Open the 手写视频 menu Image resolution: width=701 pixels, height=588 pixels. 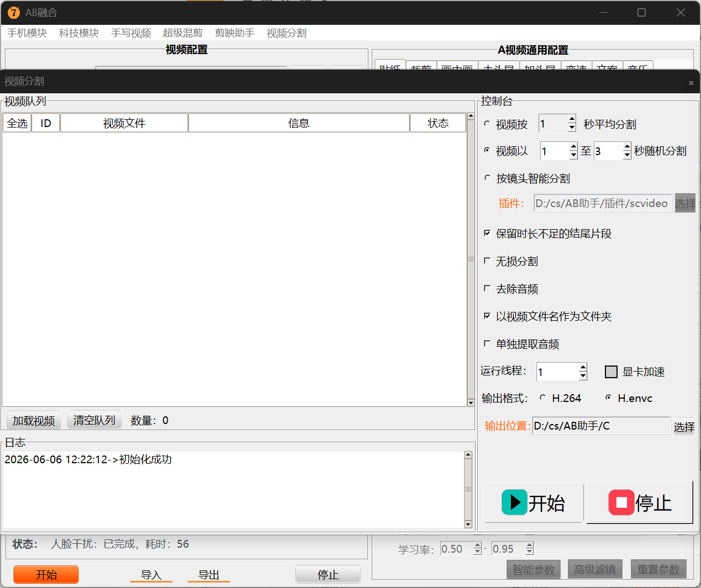click(x=131, y=33)
